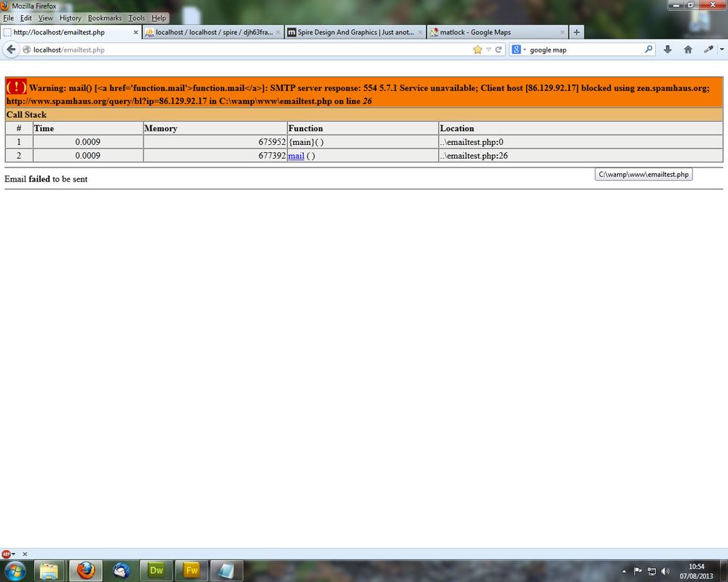Switch to Spire Design And Graphics tab
Image resolution: width=728 pixels, height=582 pixels.
click(355, 32)
